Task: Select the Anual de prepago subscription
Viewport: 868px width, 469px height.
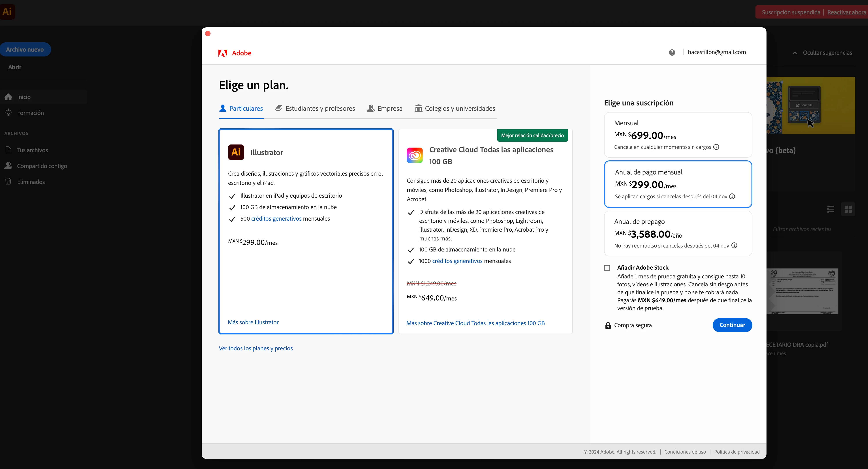Action: pos(678,233)
